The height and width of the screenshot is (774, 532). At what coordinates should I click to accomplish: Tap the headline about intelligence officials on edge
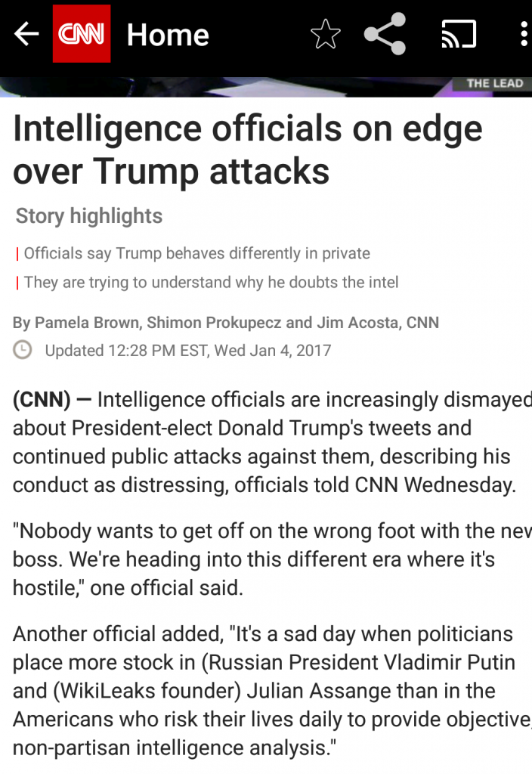click(x=248, y=150)
